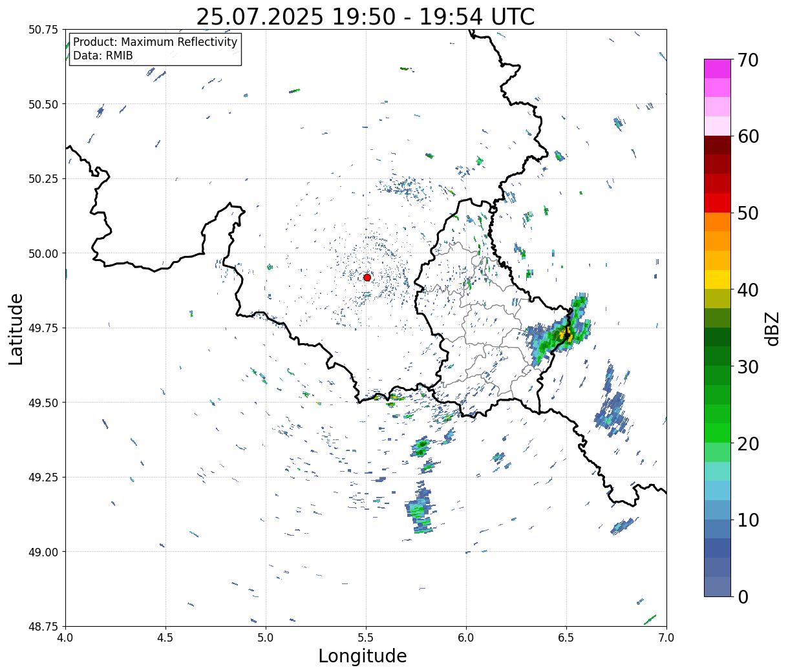Click the red radar location marker
This screenshot has height=672, width=788.
click(x=367, y=277)
